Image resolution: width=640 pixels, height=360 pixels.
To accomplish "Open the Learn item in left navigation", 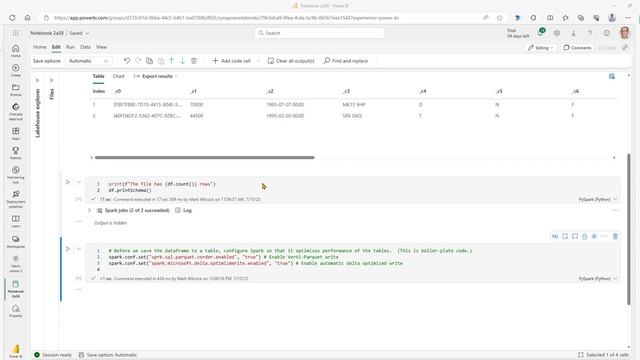I will pyautogui.click(x=16, y=221).
